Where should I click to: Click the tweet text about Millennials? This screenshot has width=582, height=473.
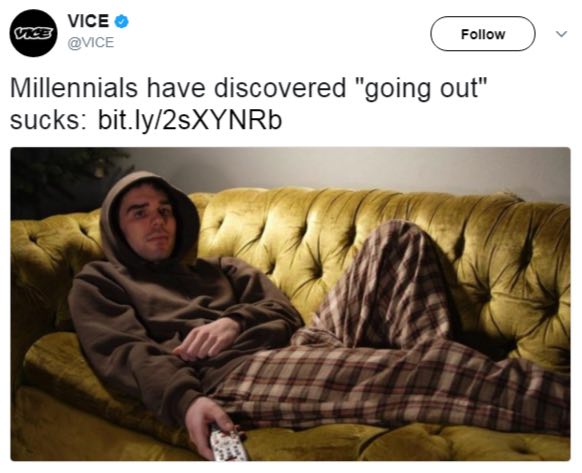[x=249, y=104]
